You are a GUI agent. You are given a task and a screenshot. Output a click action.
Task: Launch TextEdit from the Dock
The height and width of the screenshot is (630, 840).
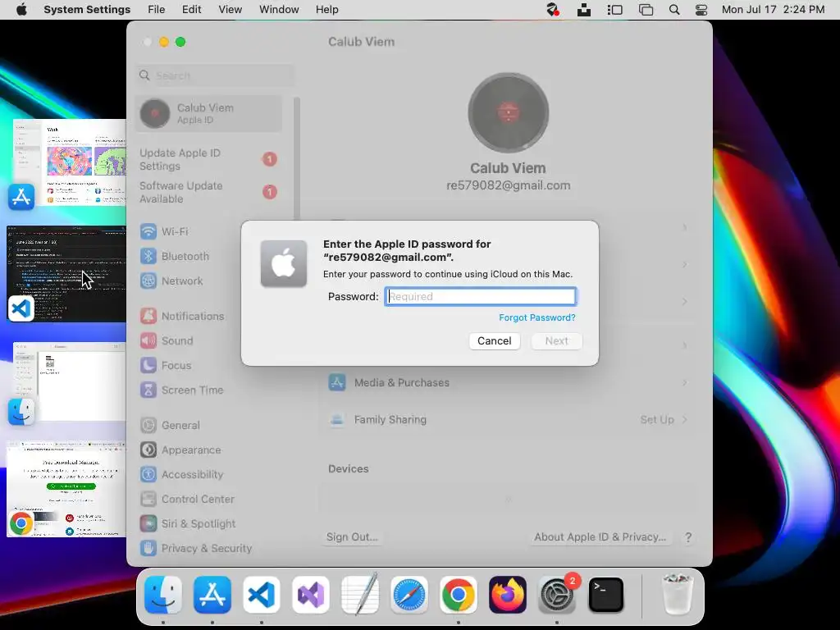pyautogui.click(x=360, y=595)
